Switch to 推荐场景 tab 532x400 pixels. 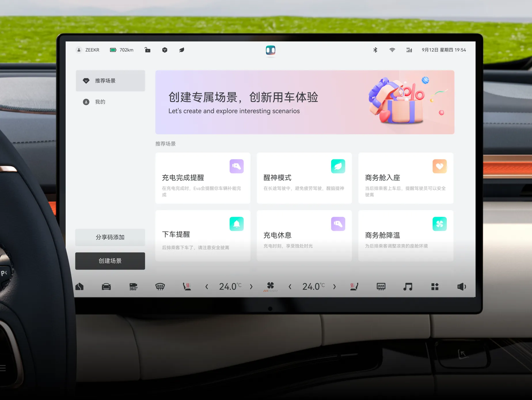coord(110,81)
